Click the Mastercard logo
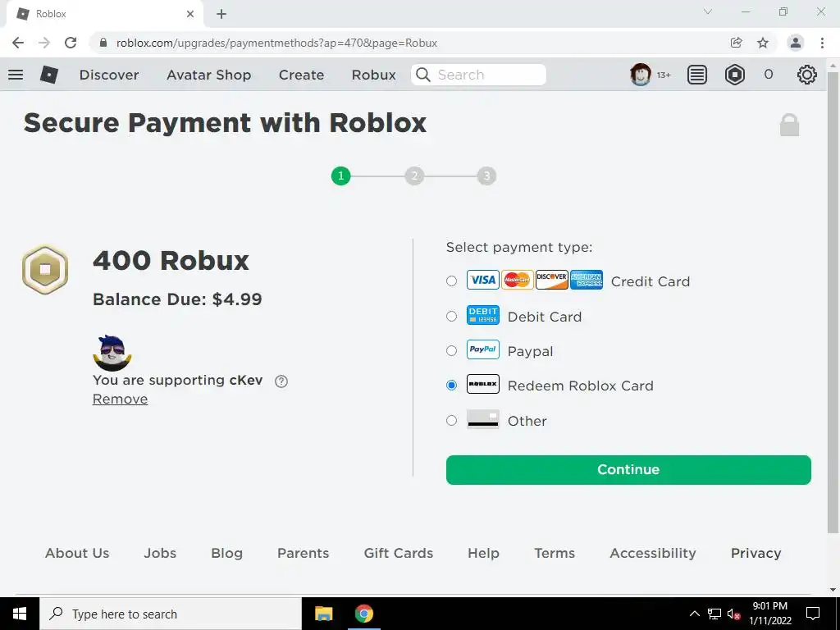This screenshot has height=630, width=840. 517,280
